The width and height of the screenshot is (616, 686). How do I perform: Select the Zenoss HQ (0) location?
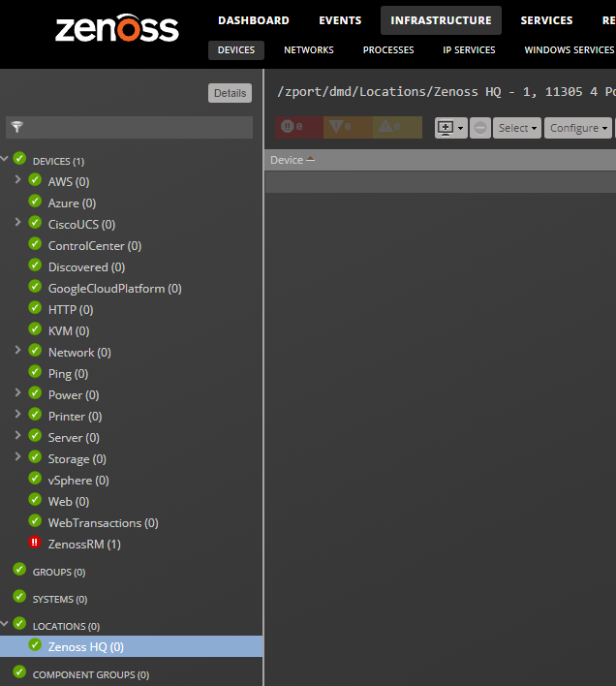(86, 646)
